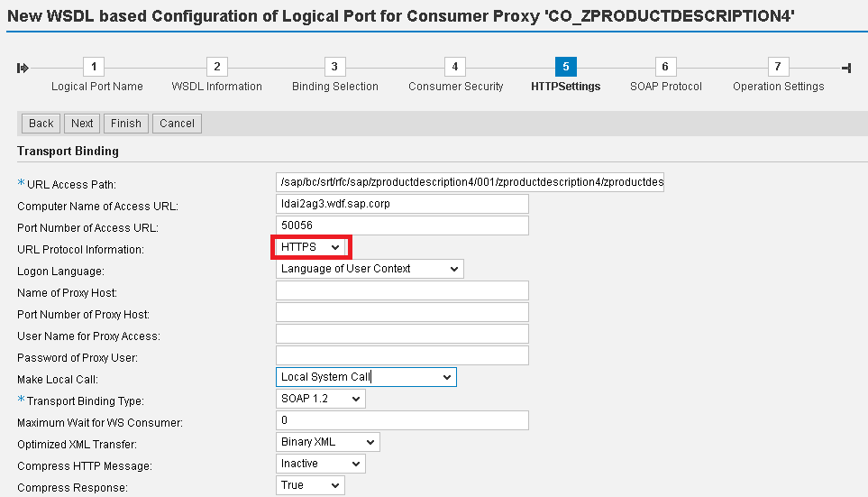Open the Make Local Call dropdown
The width and height of the screenshot is (868, 497).
[366, 377]
